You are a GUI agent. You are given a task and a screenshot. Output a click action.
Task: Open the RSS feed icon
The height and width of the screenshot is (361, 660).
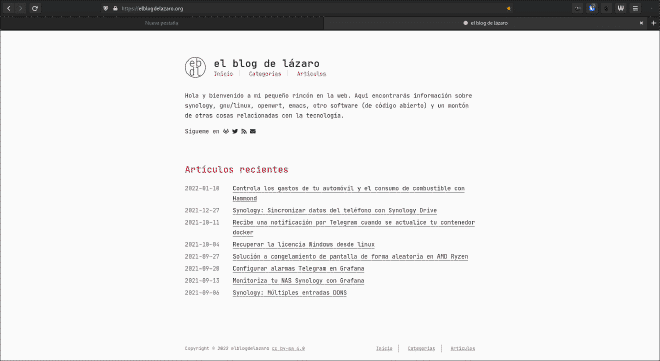tap(244, 131)
